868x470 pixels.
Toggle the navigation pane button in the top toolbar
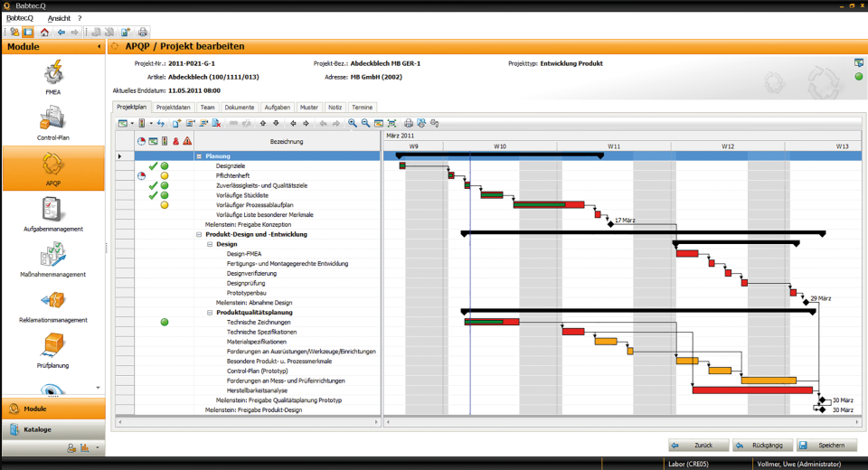(x=28, y=32)
